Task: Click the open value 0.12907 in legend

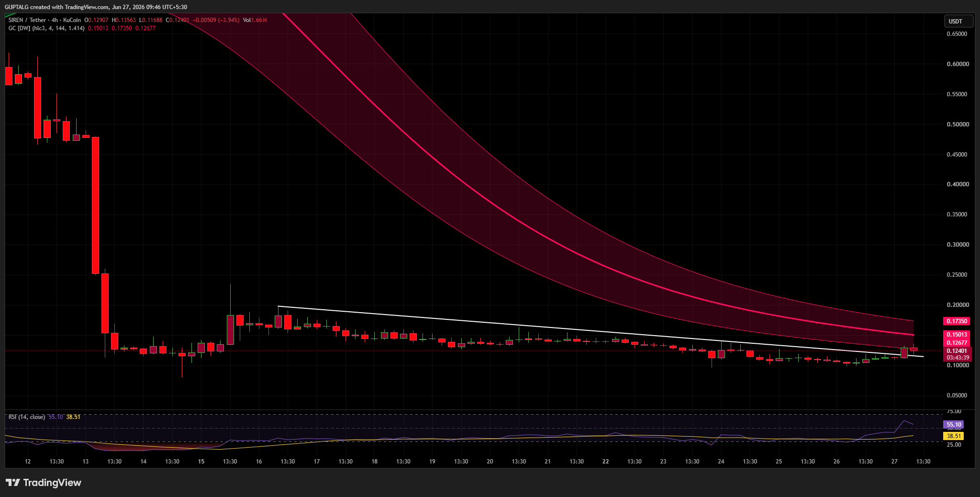Action: tap(98, 20)
